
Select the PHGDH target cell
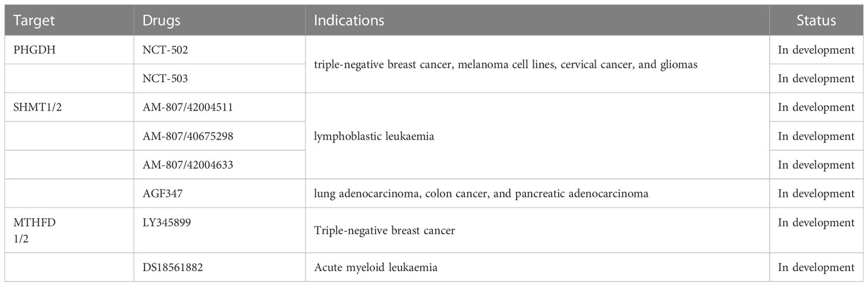click(x=69, y=50)
